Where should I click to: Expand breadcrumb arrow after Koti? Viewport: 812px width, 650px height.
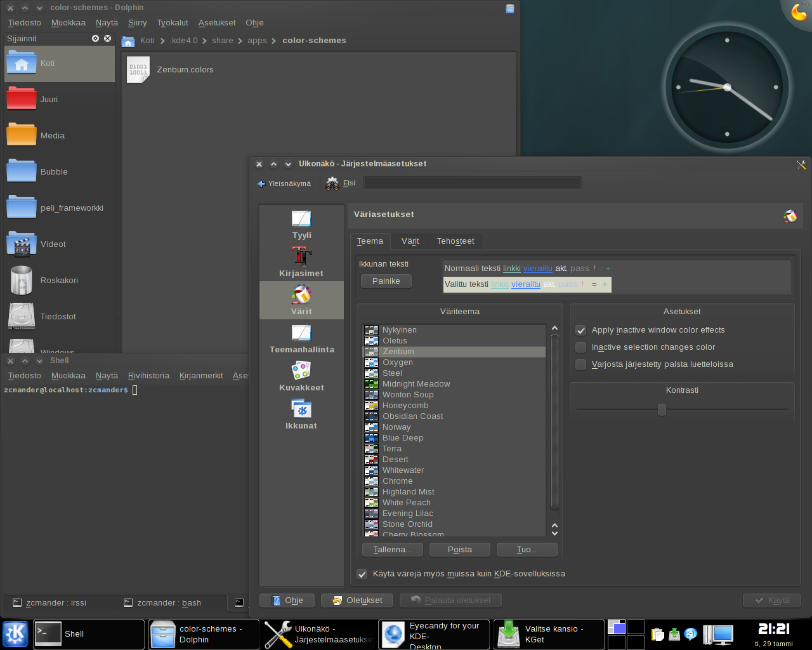pyautogui.click(x=162, y=41)
